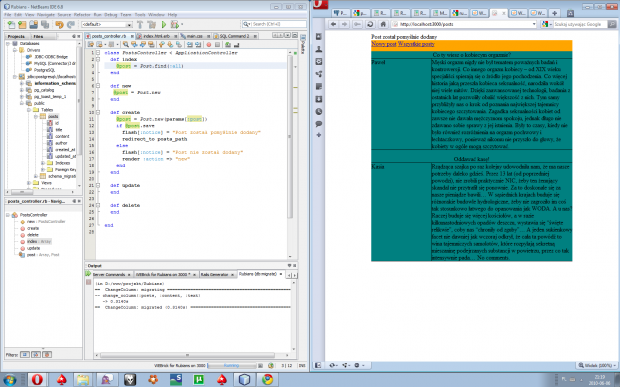Screen dimensions: 620x387
Task: Expand the Indexes folder in the tree
Action: (x=43, y=163)
